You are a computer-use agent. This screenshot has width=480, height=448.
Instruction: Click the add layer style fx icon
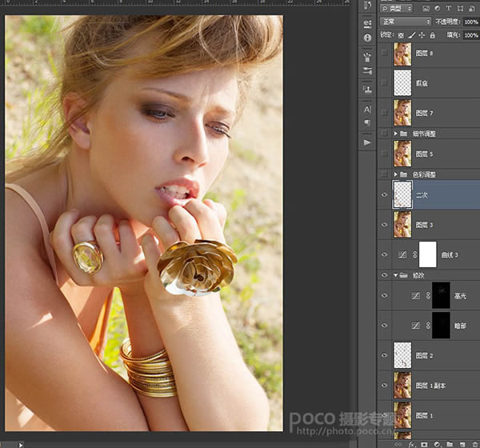pyautogui.click(x=411, y=442)
